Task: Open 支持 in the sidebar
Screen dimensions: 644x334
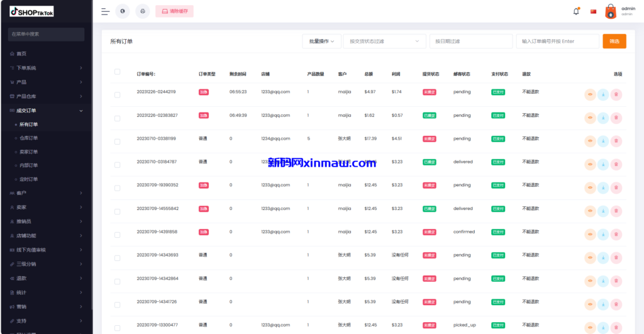Action: coord(46,321)
